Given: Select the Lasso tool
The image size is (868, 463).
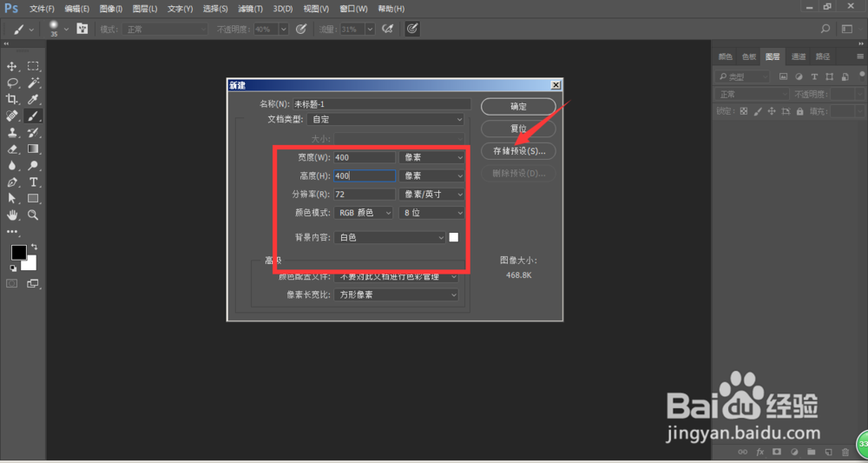Looking at the screenshot, I should coord(11,83).
